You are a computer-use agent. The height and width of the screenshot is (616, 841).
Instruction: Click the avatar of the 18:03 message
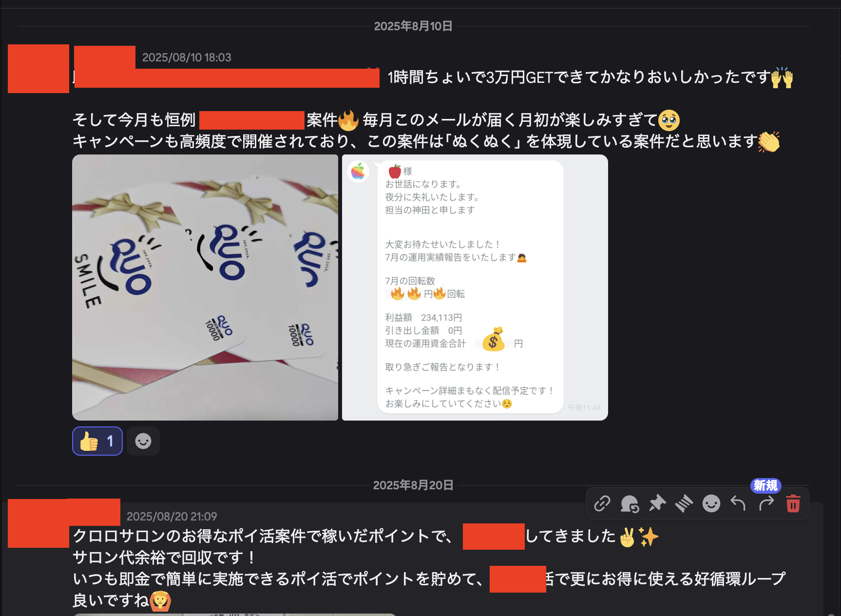click(38, 69)
